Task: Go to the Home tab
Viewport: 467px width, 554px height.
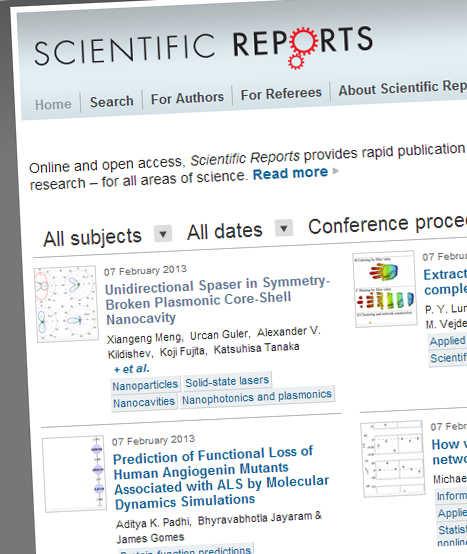Action: coord(53,105)
